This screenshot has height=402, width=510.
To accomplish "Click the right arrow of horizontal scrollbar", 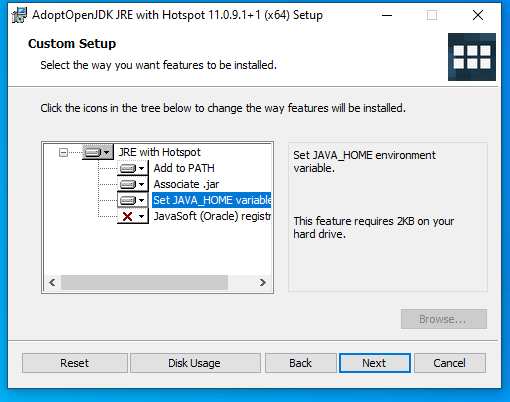I will pos(263,283).
